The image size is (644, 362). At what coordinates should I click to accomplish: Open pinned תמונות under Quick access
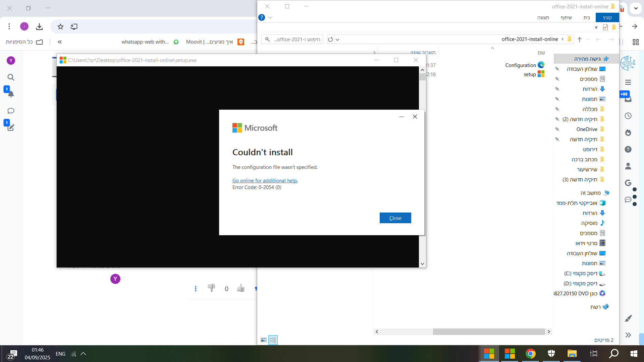click(x=593, y=99)
